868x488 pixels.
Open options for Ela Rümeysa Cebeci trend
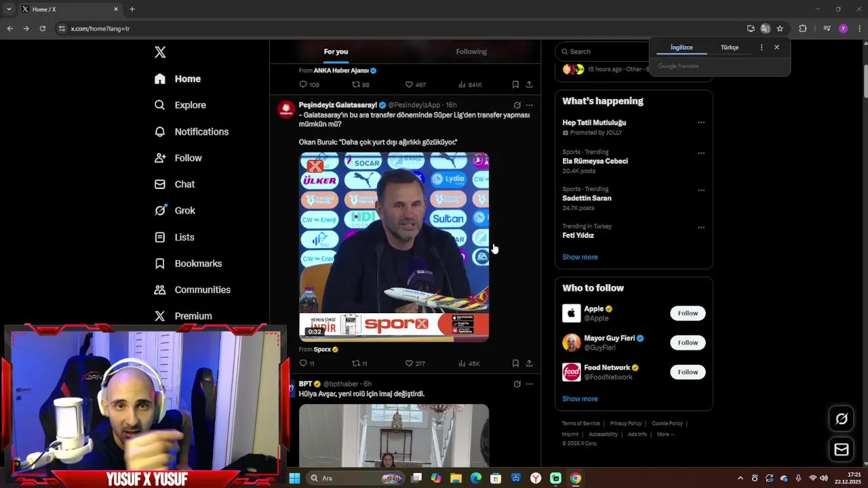pyautogui.click(x=701, y=153)
